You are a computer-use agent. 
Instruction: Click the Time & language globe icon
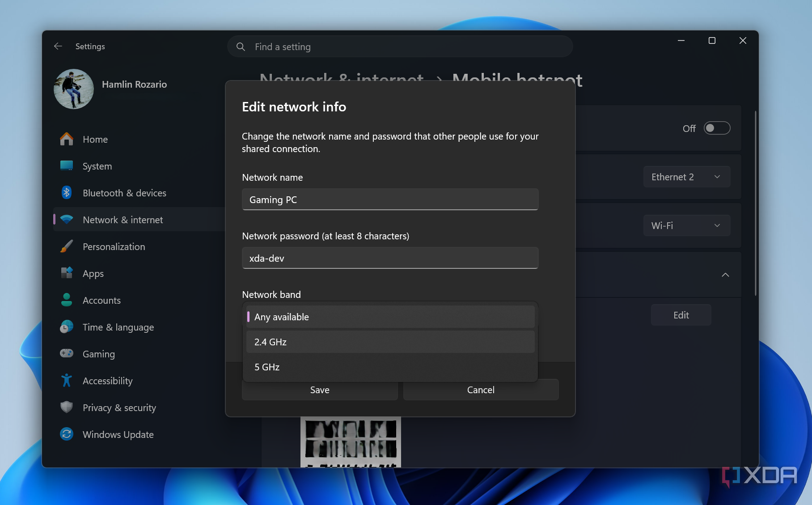(67, 327)
